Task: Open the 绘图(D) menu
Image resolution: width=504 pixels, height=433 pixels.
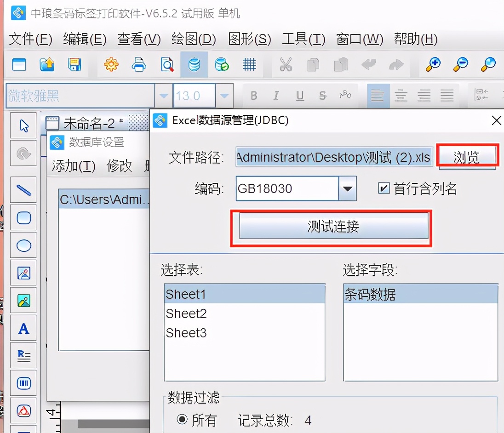Action: (x=194, y=39)
